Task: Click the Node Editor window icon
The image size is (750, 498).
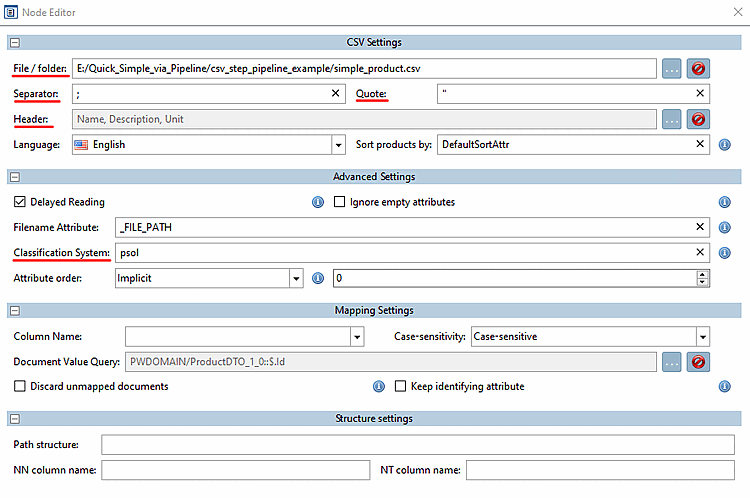Action: point(11,12)
